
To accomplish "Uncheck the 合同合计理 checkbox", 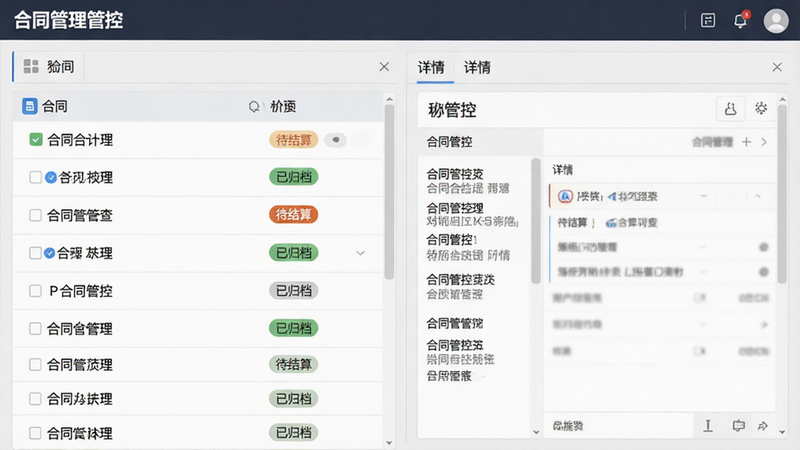I will 36,139.
